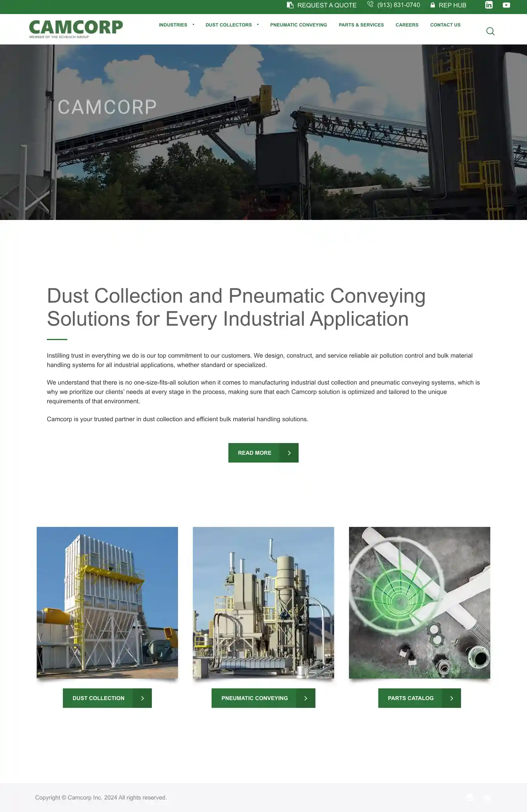Image resolution: width=527 pixels, height=812 pixels.
Task: Click the document icon for Request a Quote
Action: pos(290,5)
